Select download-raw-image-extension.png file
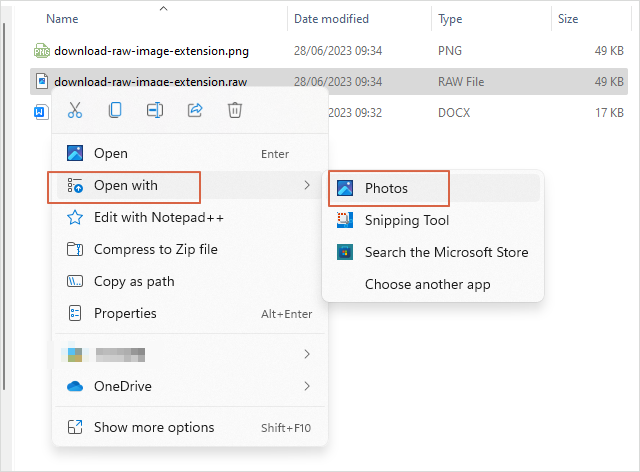Screen dimensions: 640x472 [151, 50]
